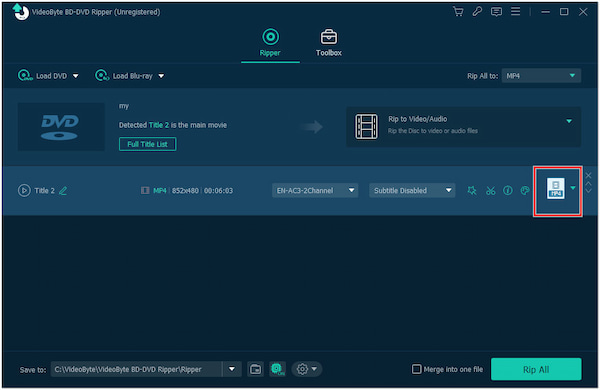Viewport: 600px width, 390px height.
Task: Open the settings gear dropdown
Action: (307, 369)
